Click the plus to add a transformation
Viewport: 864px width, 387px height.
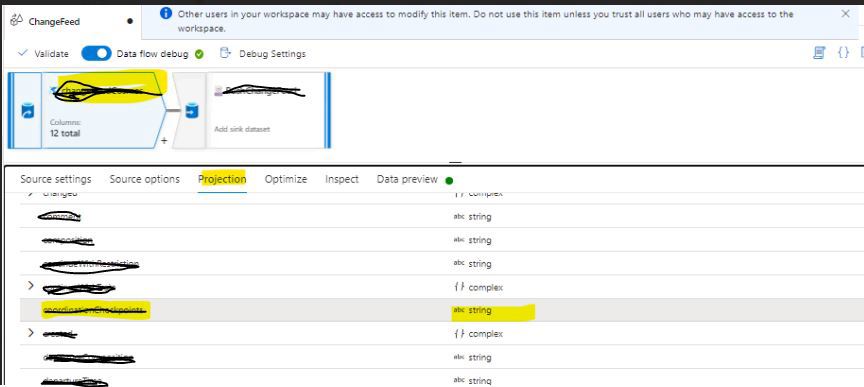click(x=164, y=141)
